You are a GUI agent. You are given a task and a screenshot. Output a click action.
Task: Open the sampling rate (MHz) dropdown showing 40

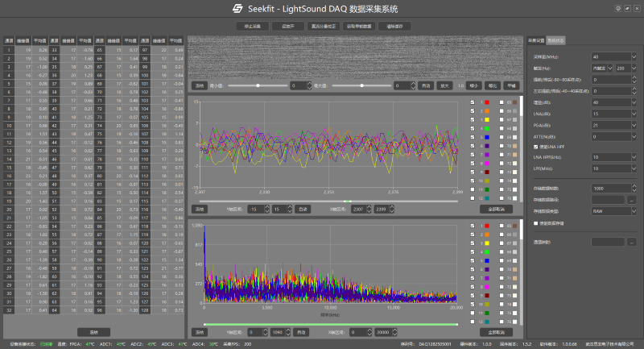(613, 56)
